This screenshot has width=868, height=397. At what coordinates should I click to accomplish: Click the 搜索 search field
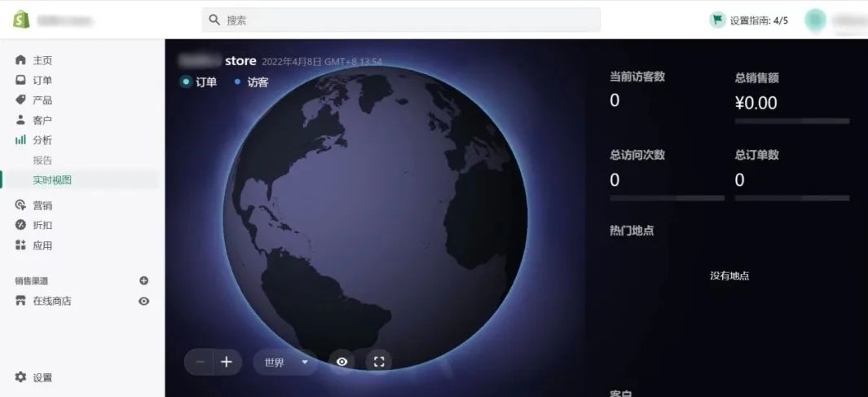coord(401,20)
